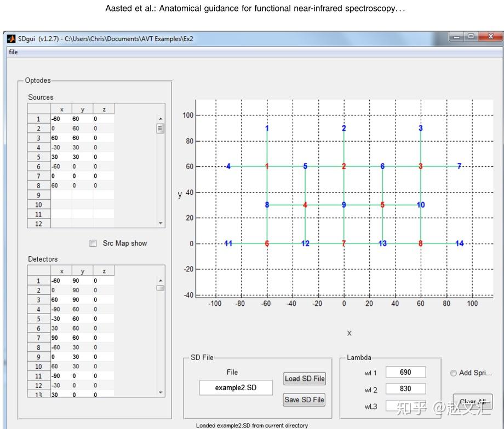Click the minimize window icon
The width and height of the screenshot is (504, 429).
point(456,37)
